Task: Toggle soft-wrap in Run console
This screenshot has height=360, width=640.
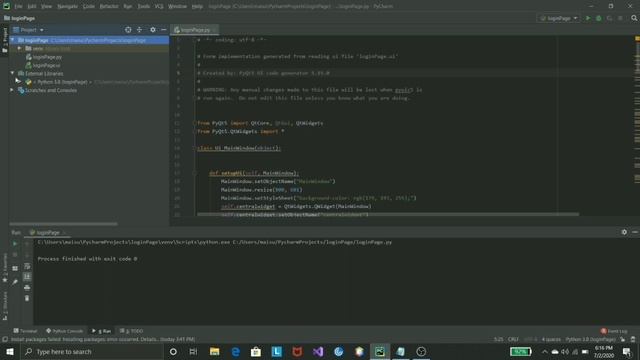Action: click(x=27, y=266)
